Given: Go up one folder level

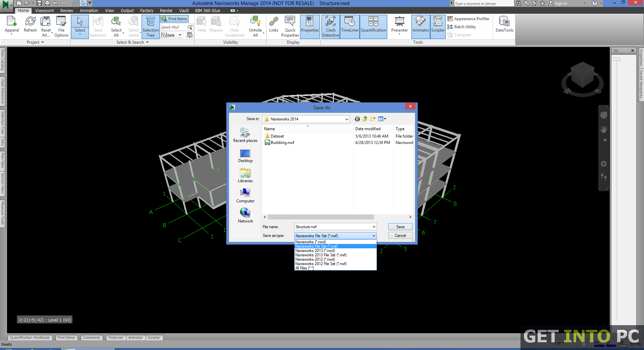Looking at the screenshot, I should point(365,119).
